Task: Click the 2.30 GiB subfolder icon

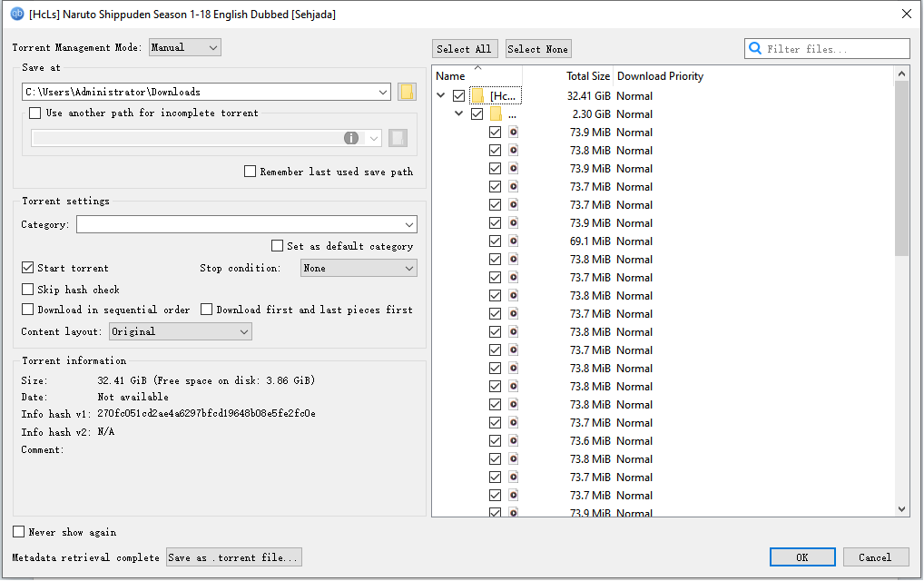Action: point(496,114)
